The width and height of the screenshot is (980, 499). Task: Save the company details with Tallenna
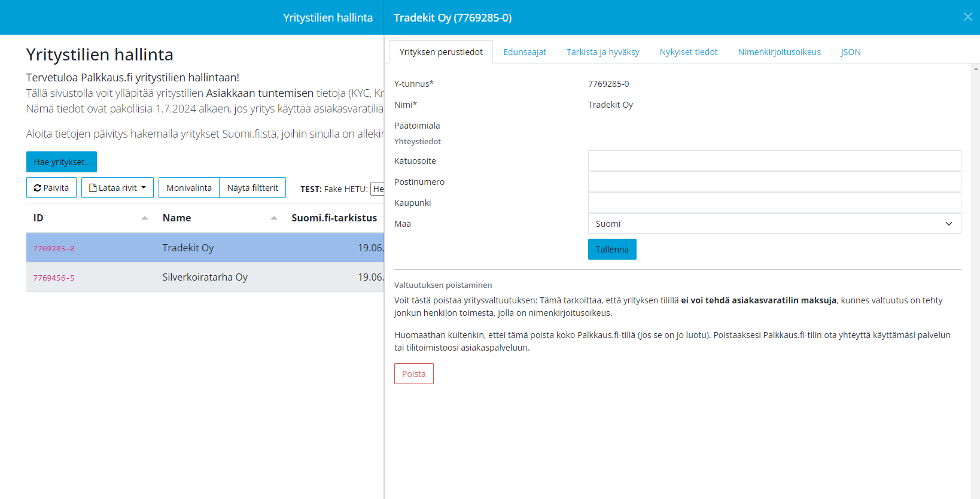click(x=612, y=250)
